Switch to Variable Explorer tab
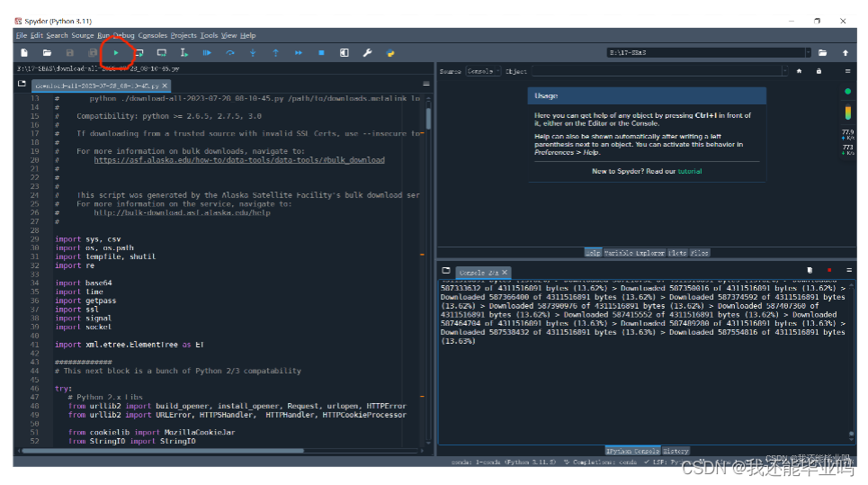 click(634, 253)
